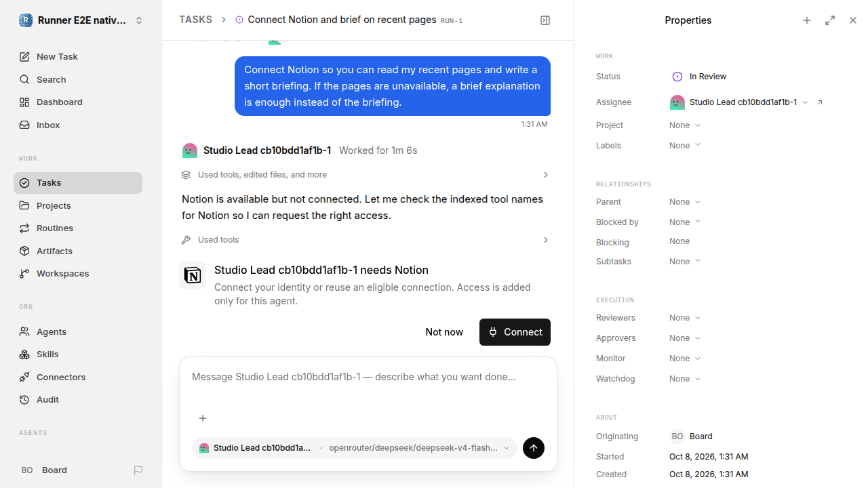Open Projects section
The width and height of the screenshot is (868, 488).
pyautogui.click(x=78, y=205)
